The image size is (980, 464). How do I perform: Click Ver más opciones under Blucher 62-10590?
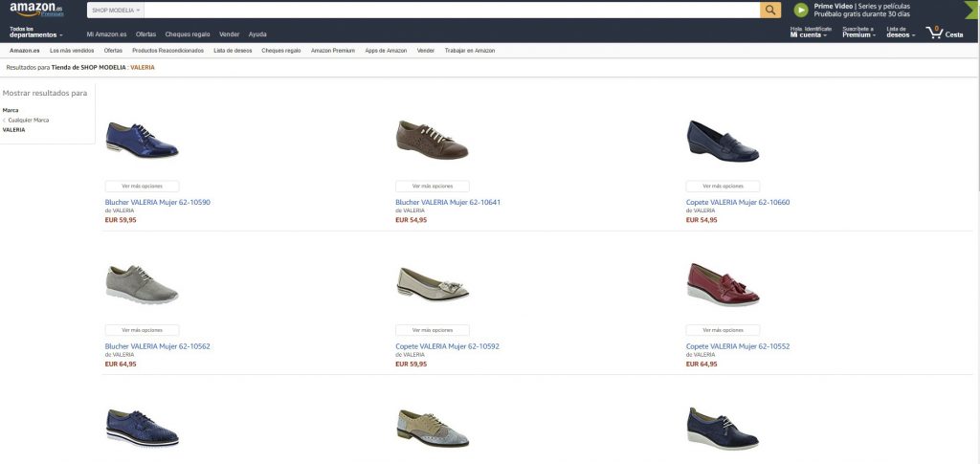pos(142,187)
